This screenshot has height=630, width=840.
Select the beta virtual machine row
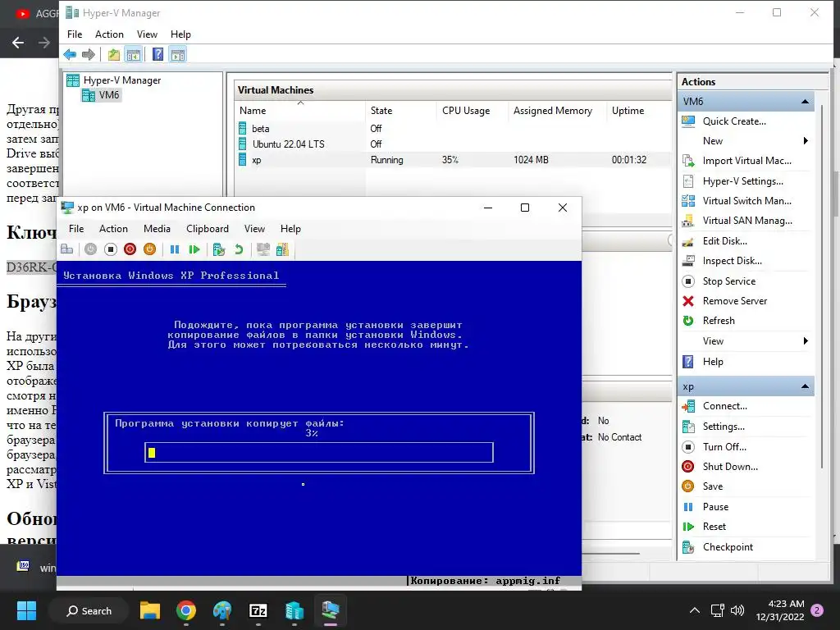click(x=453, y=129)
